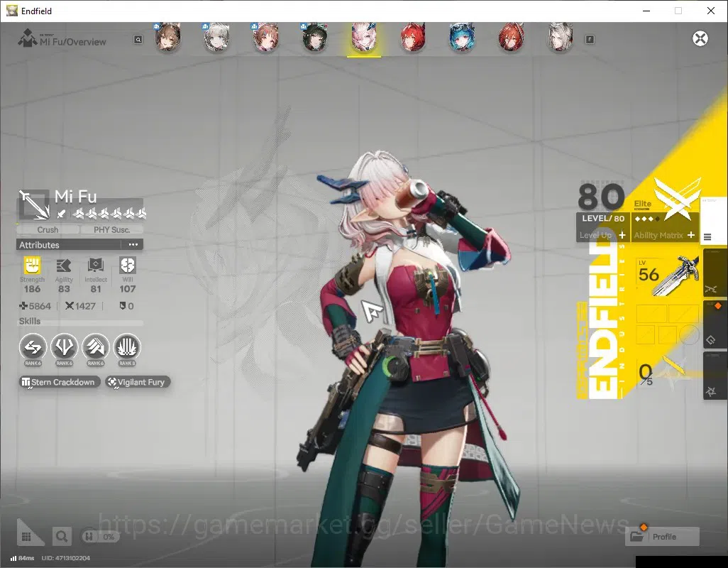The width and height of the screenshot is (728, 568).
Task: Click the Agility attribute icon
Action: 64,266
